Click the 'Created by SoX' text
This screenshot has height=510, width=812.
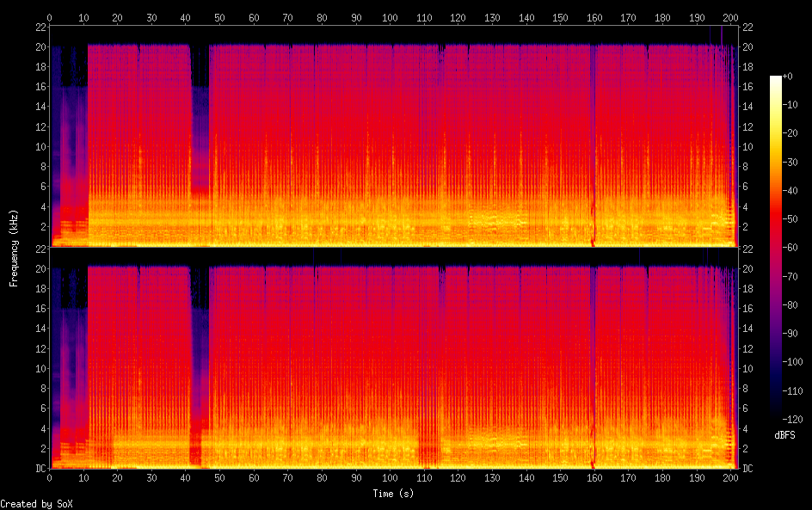36,504
